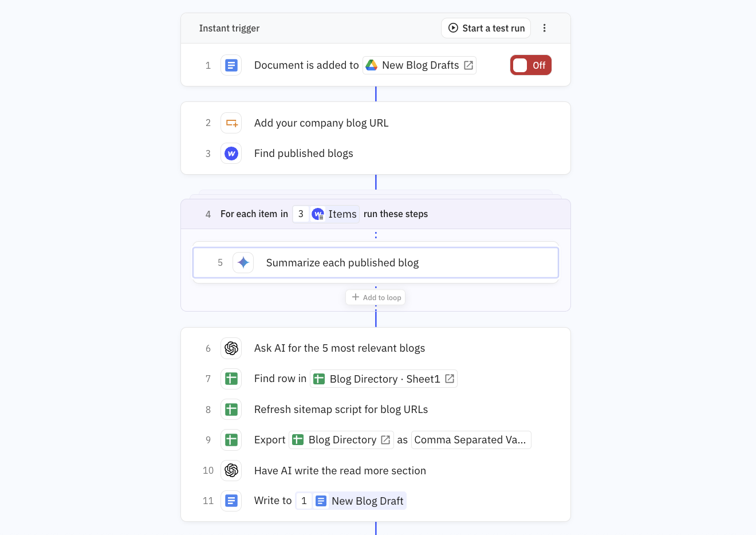Turn on the Document is added trigger
The width and height of the screenshot is (756, 535).
coord(530,65)
